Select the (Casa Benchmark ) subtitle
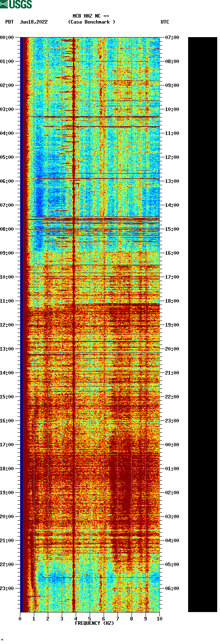The width and height of the screenshot is (220, 644). (x=92, y=22)
